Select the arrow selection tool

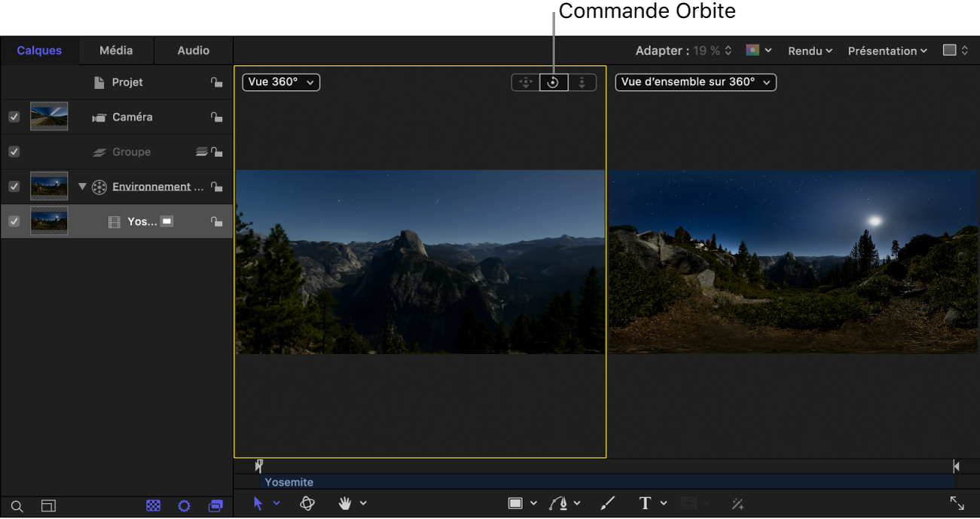pos(258,503)
